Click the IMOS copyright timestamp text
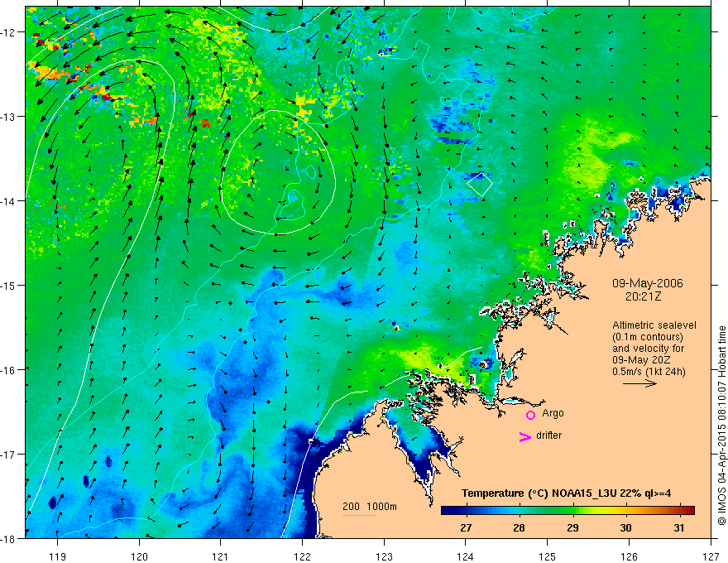Screen dimensions: 728x563 [721, 426]
